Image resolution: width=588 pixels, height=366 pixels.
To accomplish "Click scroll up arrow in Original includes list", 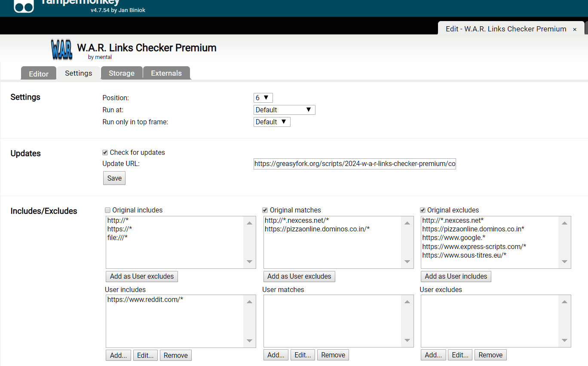I will 250,223.
